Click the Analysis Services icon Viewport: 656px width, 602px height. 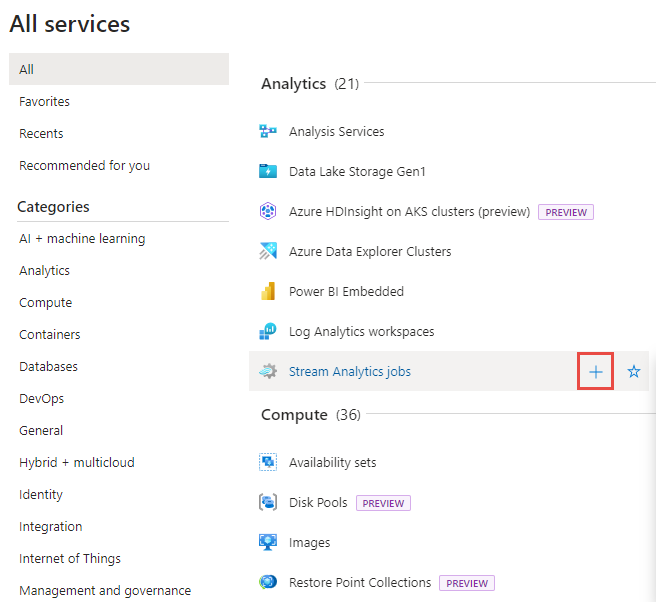[268, 131]
